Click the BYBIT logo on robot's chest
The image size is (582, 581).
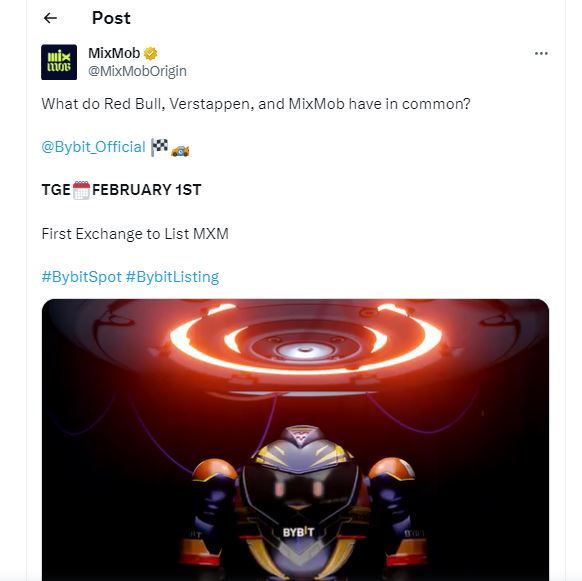(x=298, y=532)
